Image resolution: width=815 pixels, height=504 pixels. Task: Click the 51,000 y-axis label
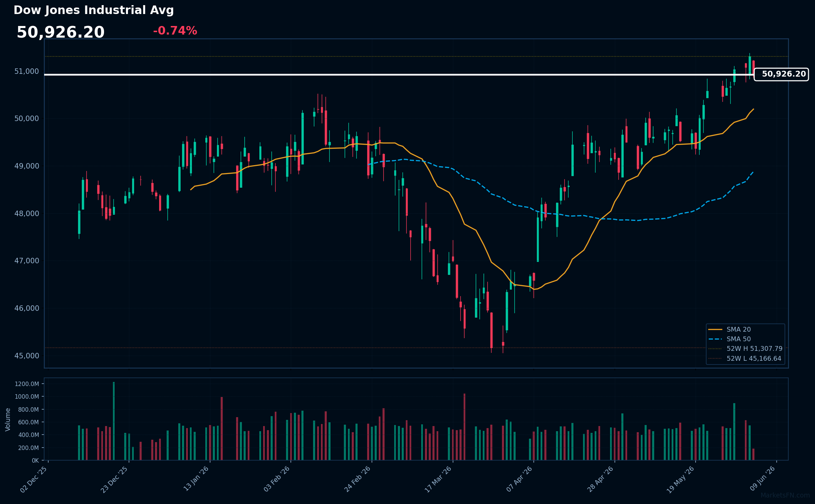[27, 71]
